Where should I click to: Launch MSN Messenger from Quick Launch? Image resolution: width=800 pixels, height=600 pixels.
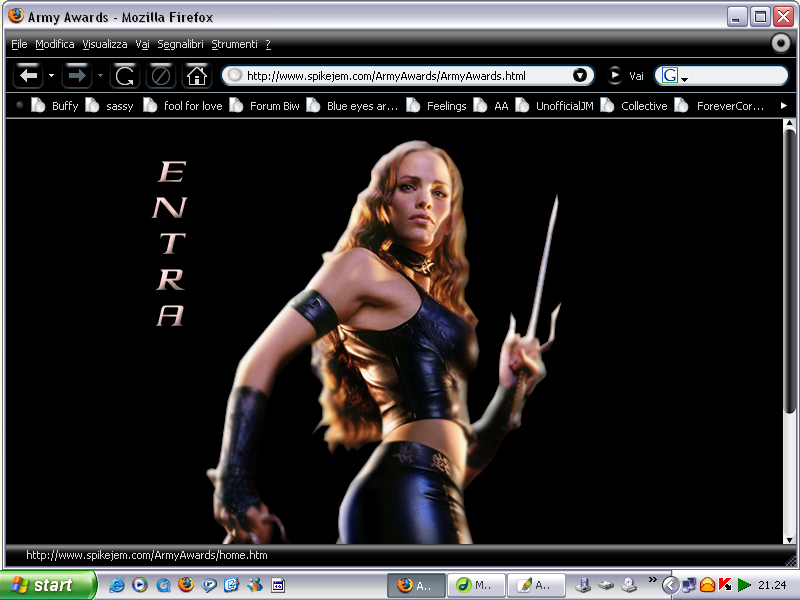255,585
